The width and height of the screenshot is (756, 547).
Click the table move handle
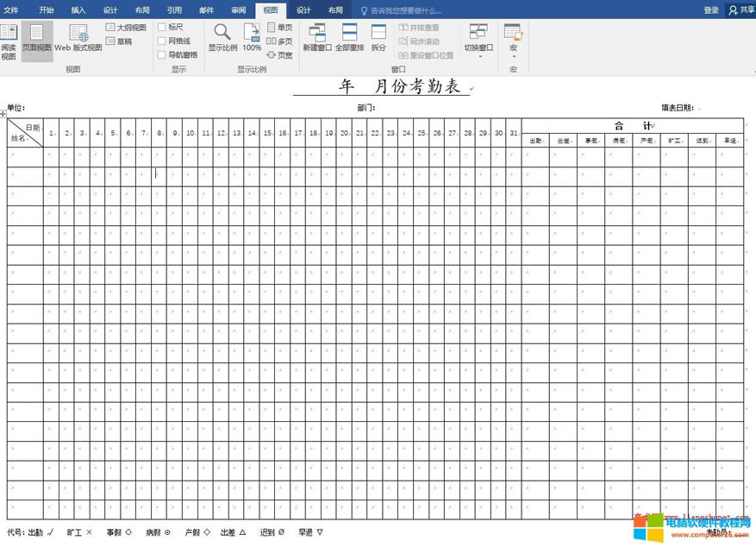pos(3,114)
